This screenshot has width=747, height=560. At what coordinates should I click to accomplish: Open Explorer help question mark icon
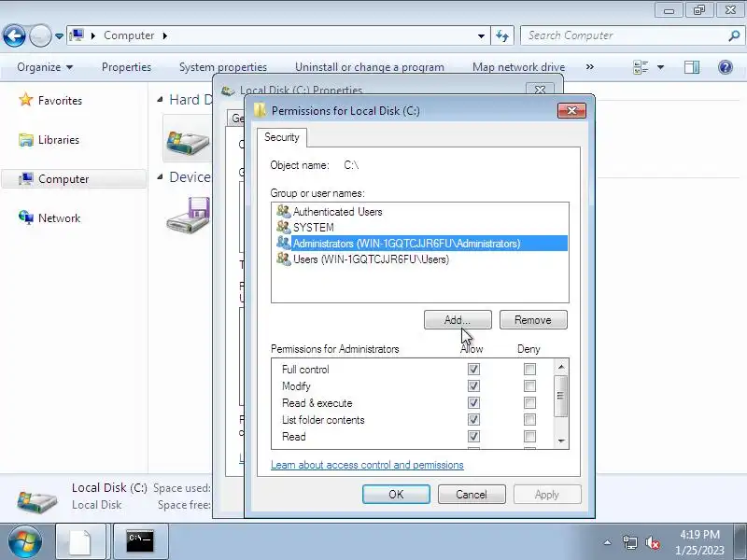726,67
